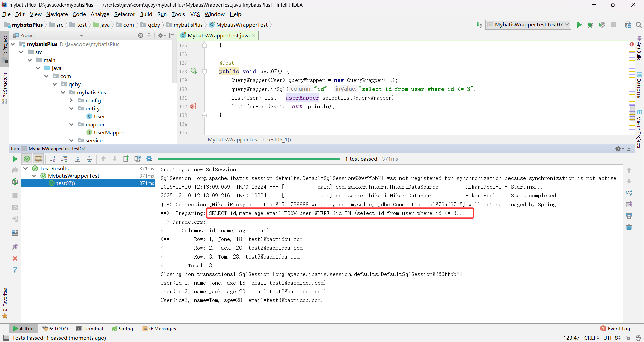Restore layout icon in Run sidebar
Viewport: 644px width, 342px height.
coord(15,233)
